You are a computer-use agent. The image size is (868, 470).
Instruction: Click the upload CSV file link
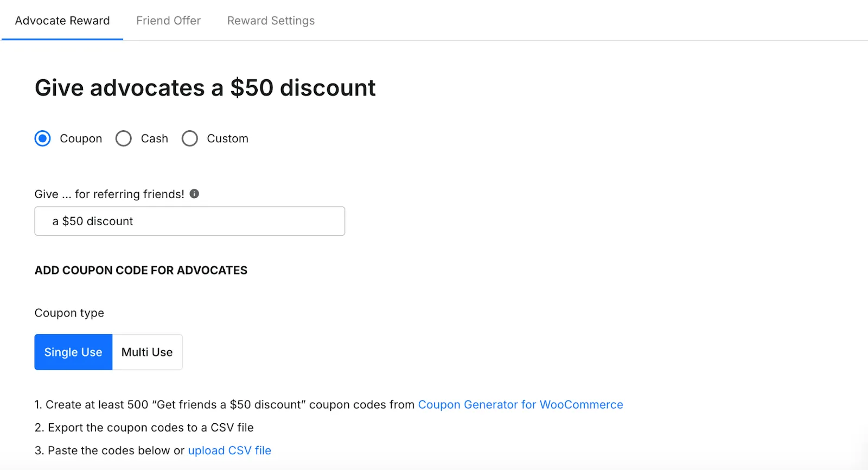coord(229,450)
